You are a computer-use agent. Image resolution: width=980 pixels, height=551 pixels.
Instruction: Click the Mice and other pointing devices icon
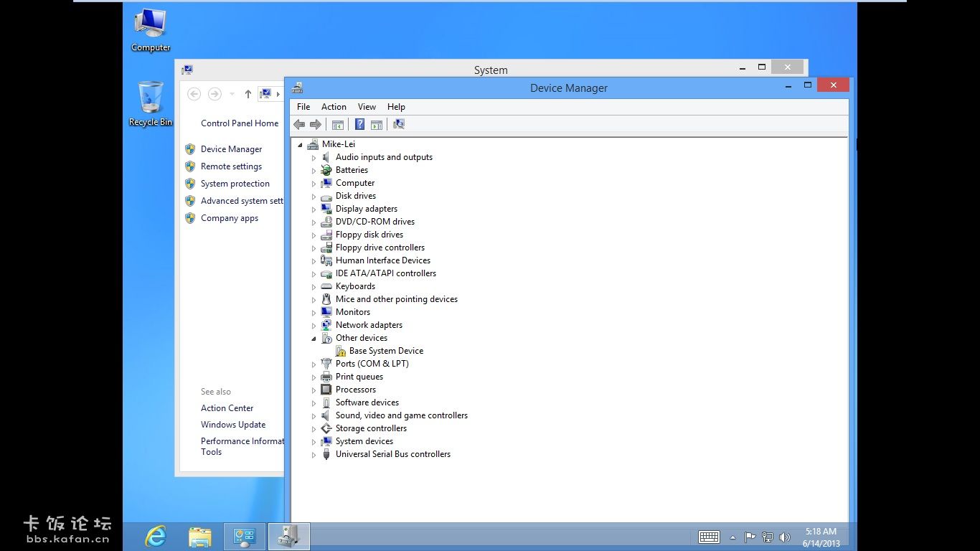326,299
